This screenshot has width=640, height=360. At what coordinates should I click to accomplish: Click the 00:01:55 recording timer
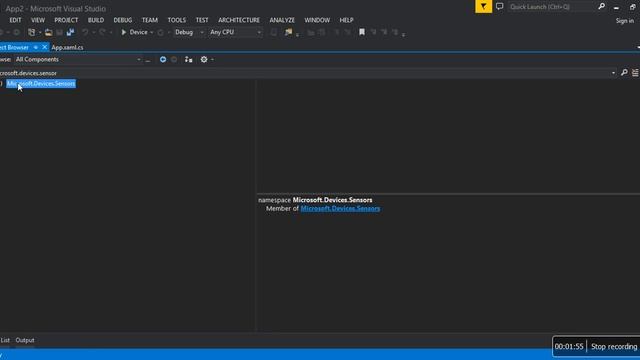pyautogui.click(x=569, y=347)
